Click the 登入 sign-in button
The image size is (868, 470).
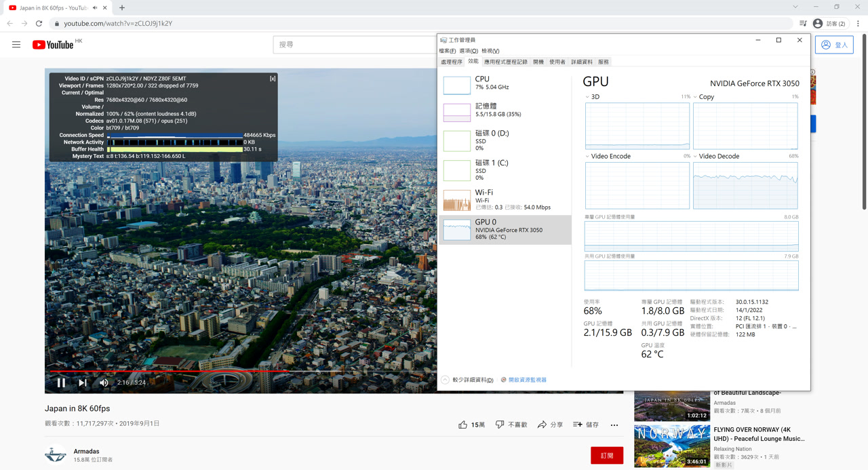click(835, 45)
